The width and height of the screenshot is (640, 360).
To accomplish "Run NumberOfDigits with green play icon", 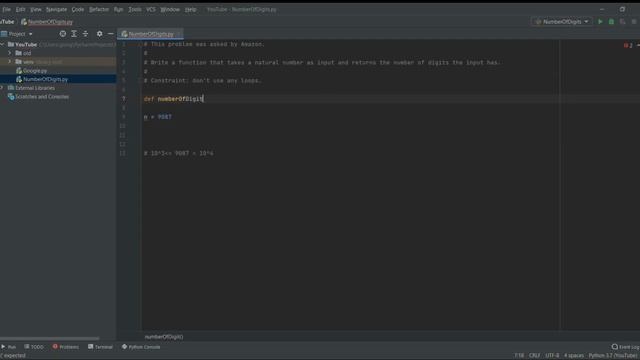I will pos(600,22).
